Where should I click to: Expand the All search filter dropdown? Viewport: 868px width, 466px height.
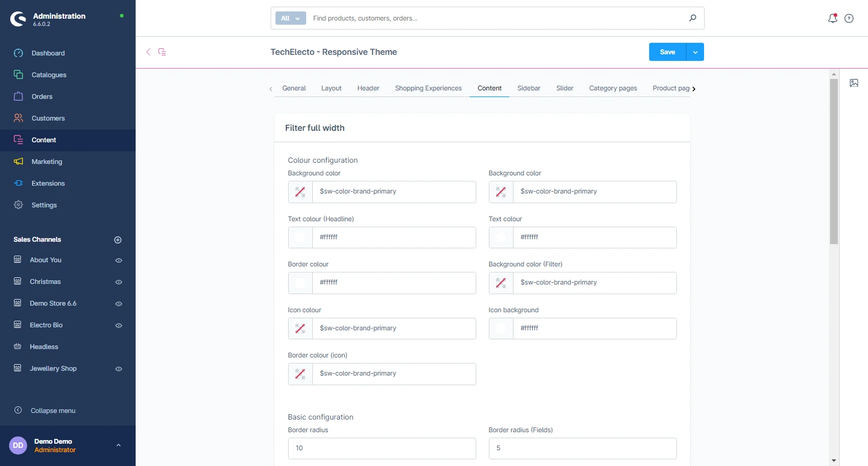pos(291,18)
